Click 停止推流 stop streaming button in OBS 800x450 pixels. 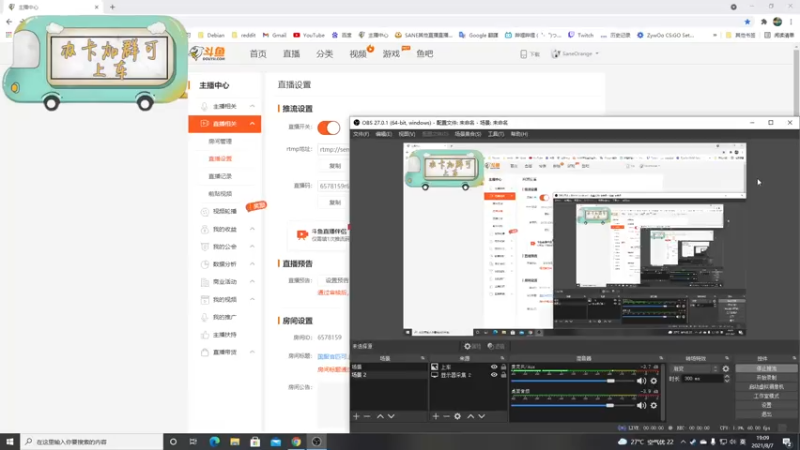pos(766,368)
